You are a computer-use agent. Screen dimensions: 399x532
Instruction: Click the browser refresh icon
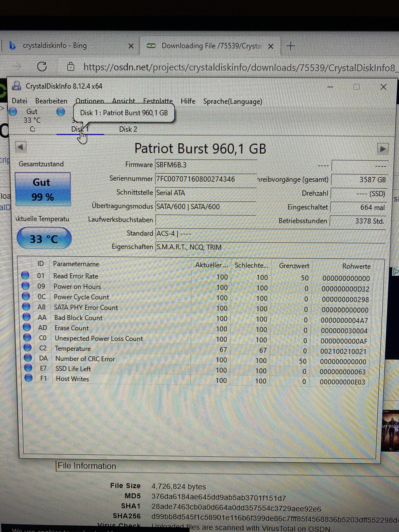pyautogui.click(x=42, y=66)
